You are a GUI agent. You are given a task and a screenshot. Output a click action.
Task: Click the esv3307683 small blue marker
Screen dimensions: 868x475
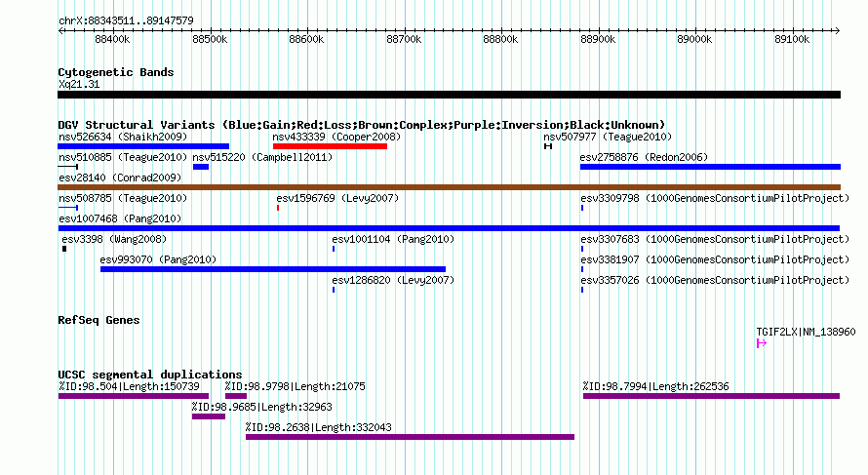(x=582, y=249)
